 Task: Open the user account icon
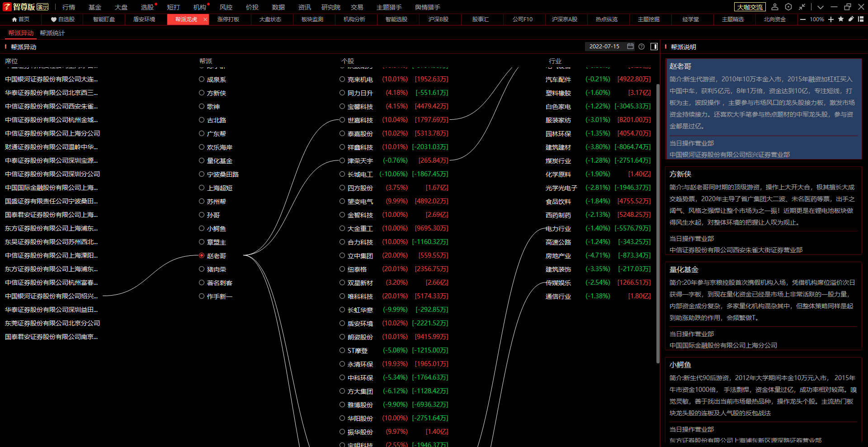coord(775,7)
